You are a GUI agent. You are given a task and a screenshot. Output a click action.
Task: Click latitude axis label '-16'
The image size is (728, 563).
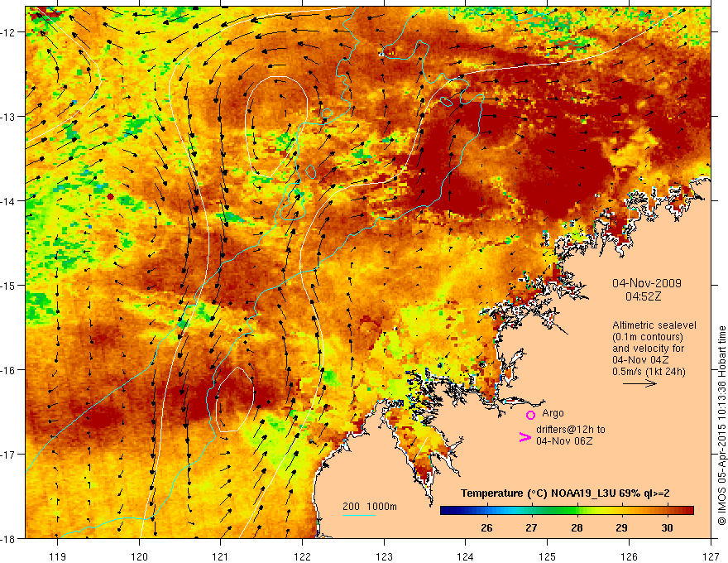click(8, 370)
